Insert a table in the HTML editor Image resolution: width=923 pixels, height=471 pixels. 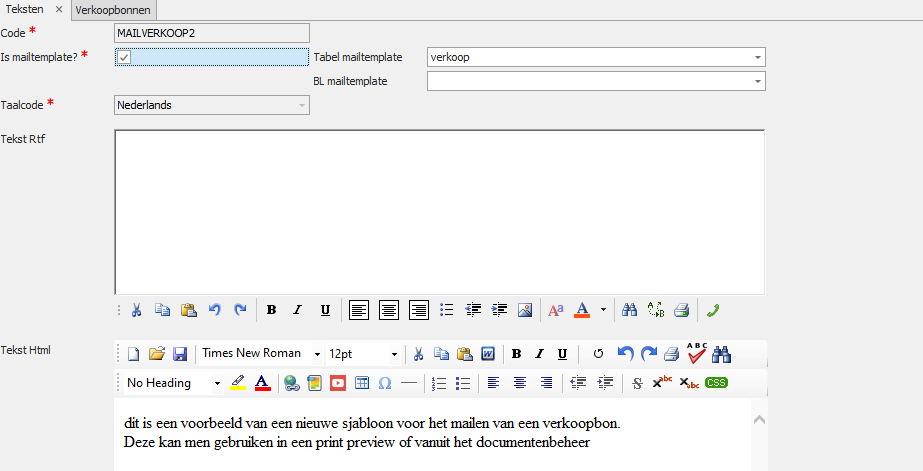point(362,382)
